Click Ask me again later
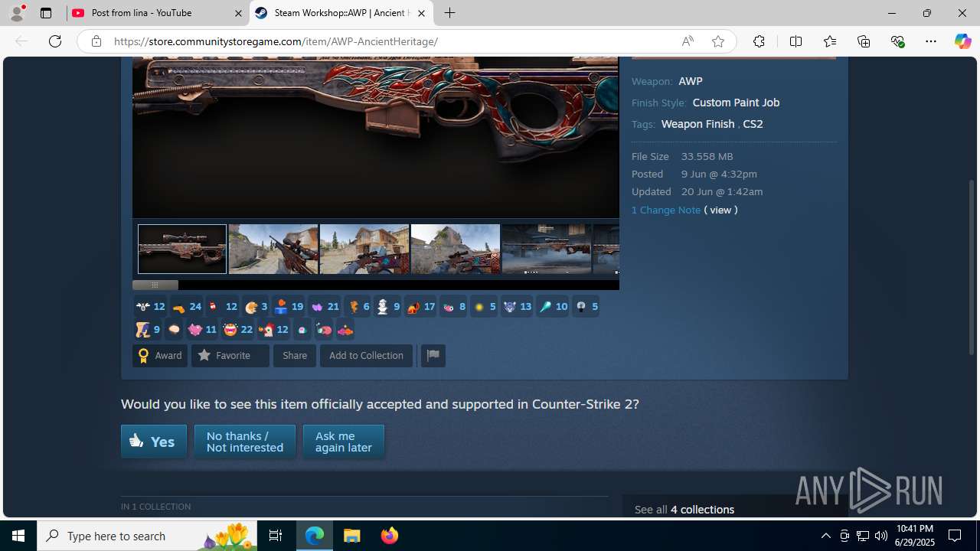The width and height of the screenshot is (980, 551). [344, 442]
